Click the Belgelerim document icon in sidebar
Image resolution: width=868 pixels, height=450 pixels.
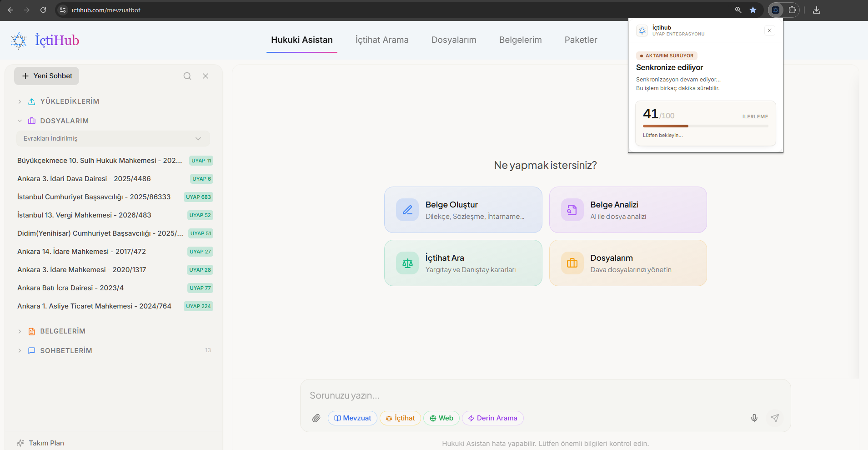coord(32,331)
